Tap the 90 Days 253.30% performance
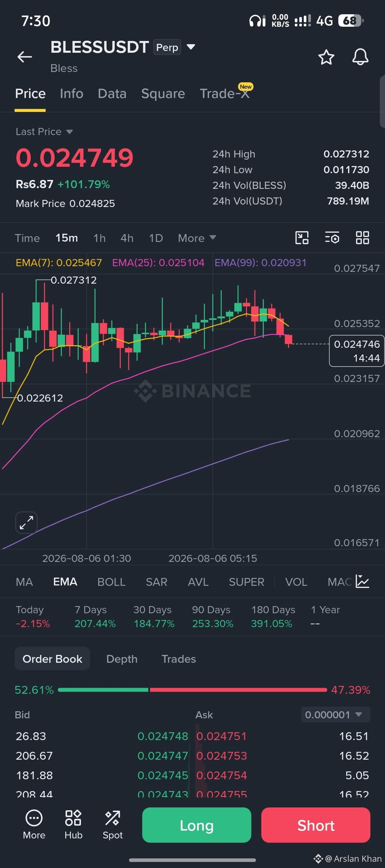 pyautogui.click(x=212, y=616)
